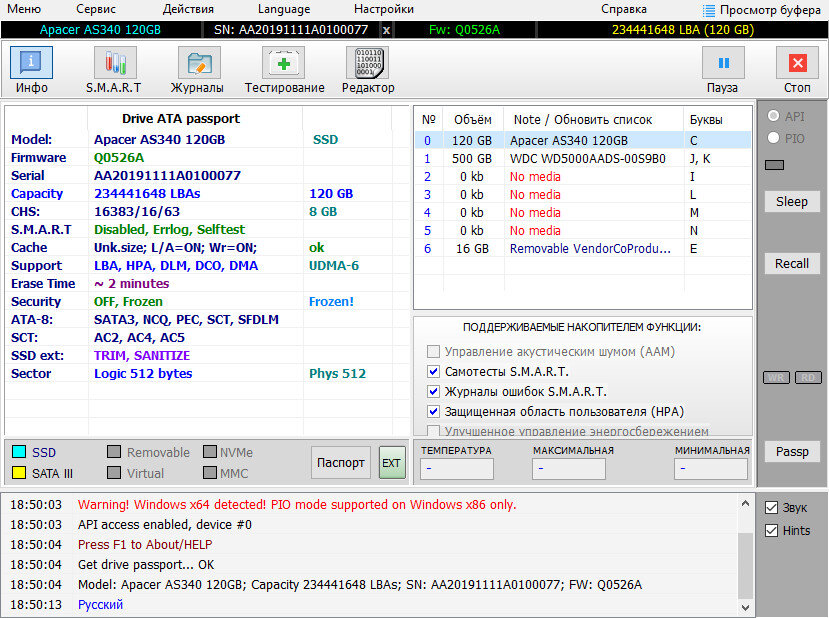Viewport: 829px width, 618px height.
Task: Clear serial number with x button
Action: 386,30
